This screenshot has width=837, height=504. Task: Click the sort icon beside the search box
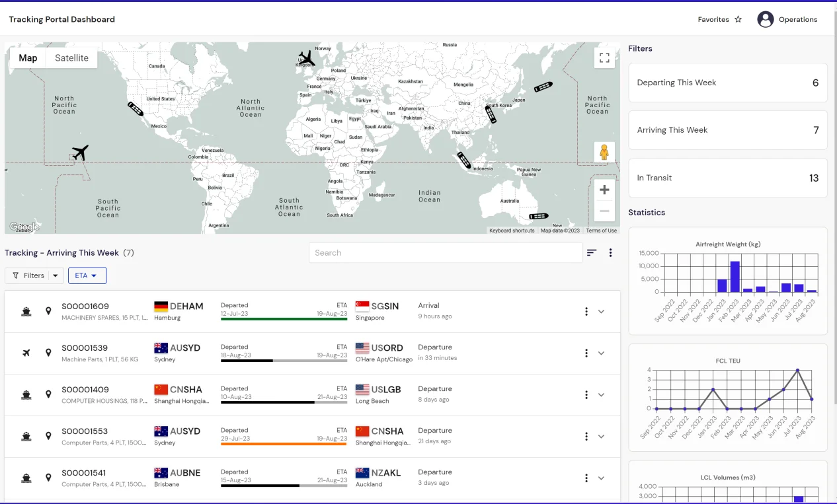(x=592, y=252)
